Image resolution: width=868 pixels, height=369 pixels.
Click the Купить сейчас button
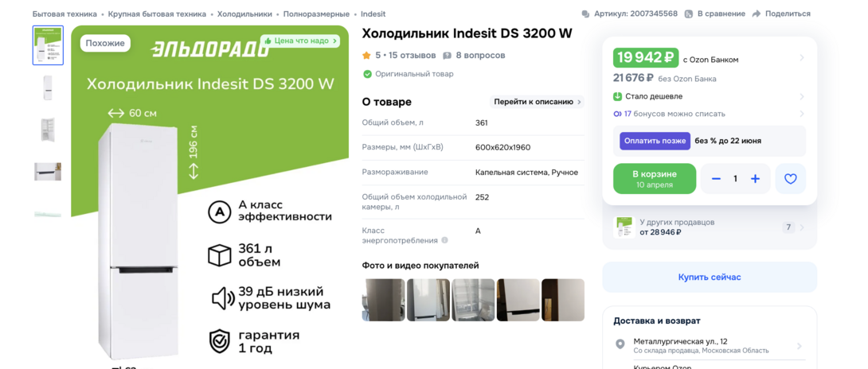click(x=709, y=278)
